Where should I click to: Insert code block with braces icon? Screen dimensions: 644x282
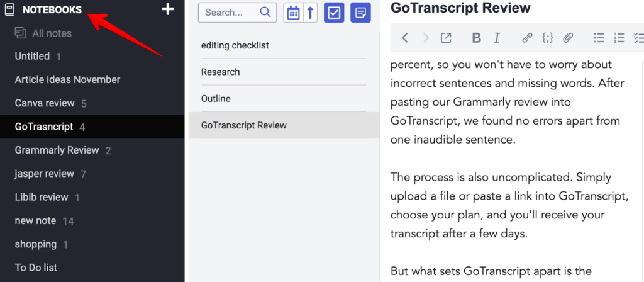pos(548,38)
